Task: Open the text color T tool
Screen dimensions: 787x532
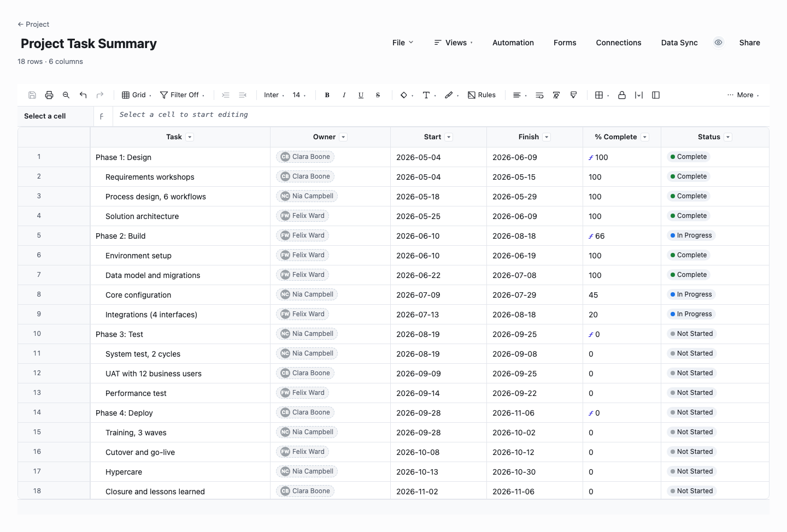Action: tap(429, 95)
